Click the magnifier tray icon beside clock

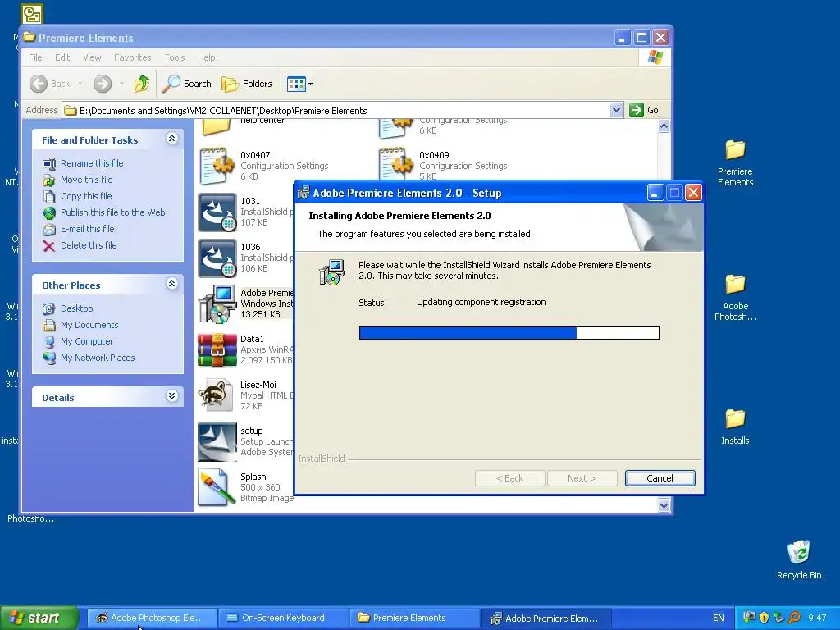click(794, 618)
